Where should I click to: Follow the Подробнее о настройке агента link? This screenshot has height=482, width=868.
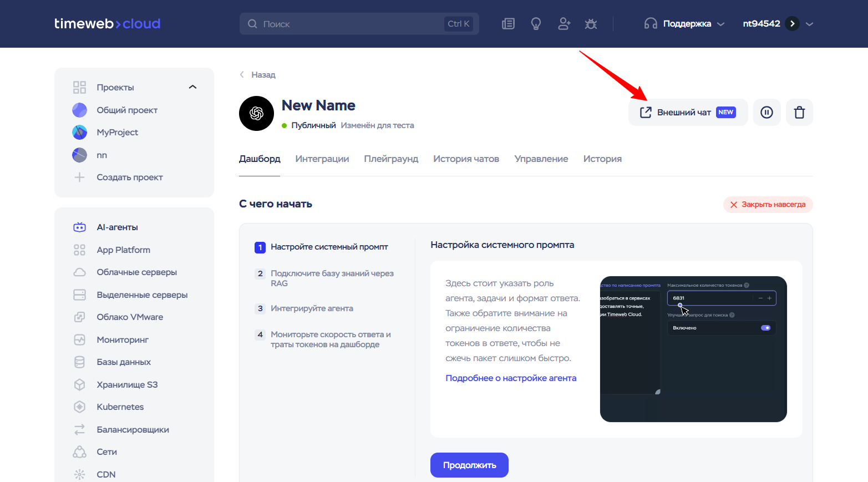coord(511,378)
